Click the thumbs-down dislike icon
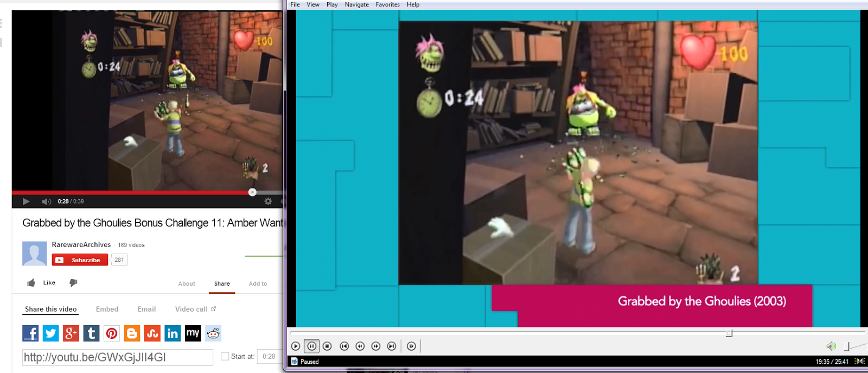The width and height of the screenshot is (868, 373). (73, 283)
